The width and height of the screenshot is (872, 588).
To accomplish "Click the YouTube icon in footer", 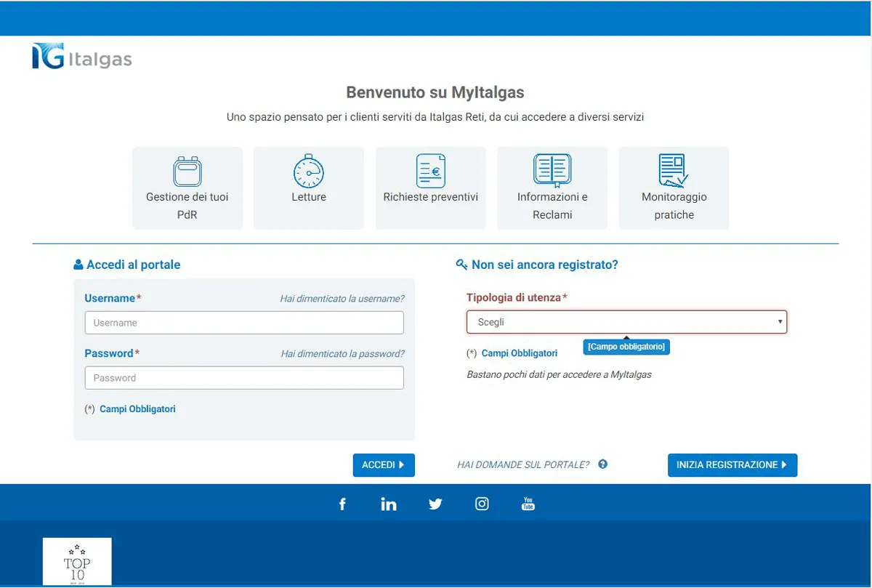I will (528, 504).
